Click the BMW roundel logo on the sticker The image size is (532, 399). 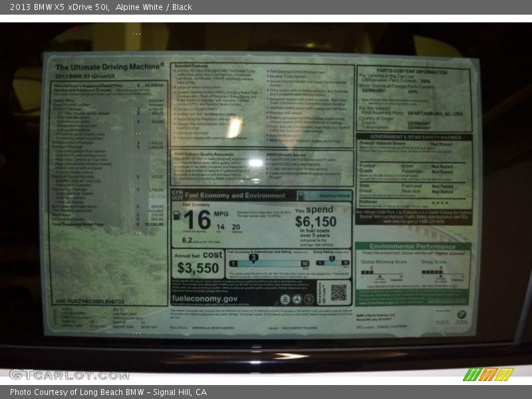click(462, 314)
